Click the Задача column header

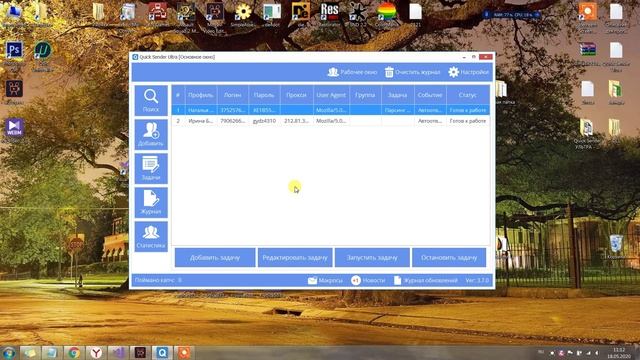coord(398,95)
